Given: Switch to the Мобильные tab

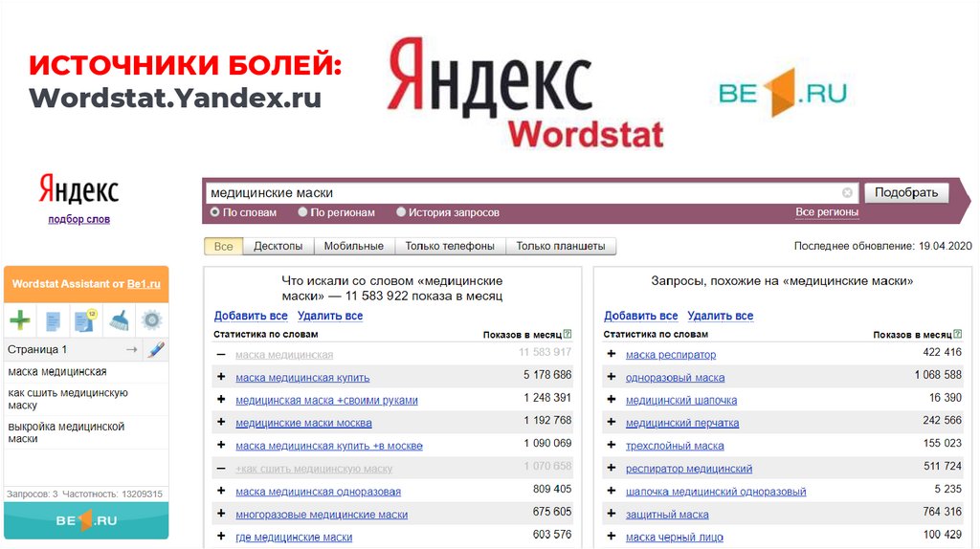Looking at the screenshot, I should (x=354, y=246).
